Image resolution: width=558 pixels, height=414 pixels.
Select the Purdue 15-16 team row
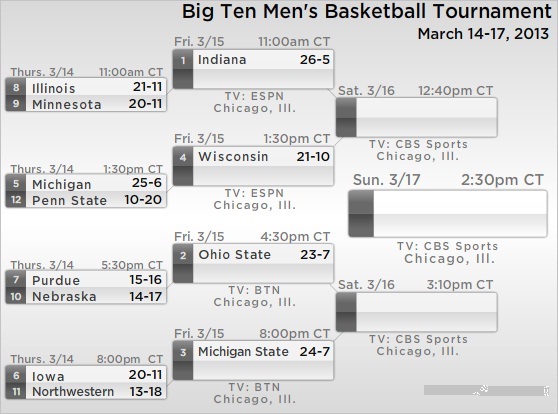pos(86,279)
